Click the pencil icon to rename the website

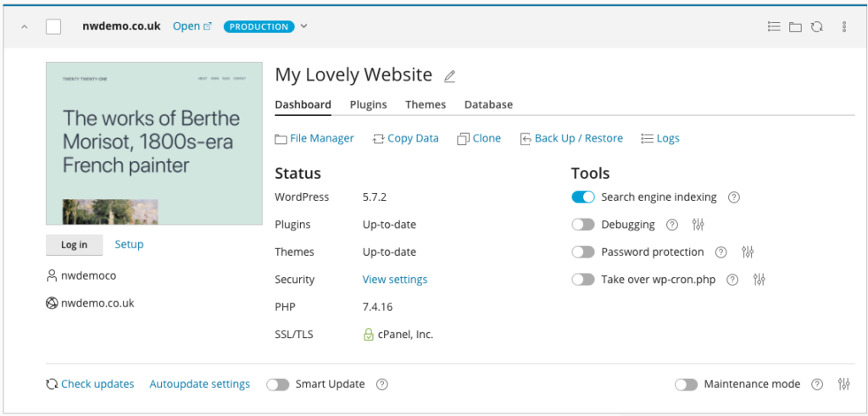[449, 76]
